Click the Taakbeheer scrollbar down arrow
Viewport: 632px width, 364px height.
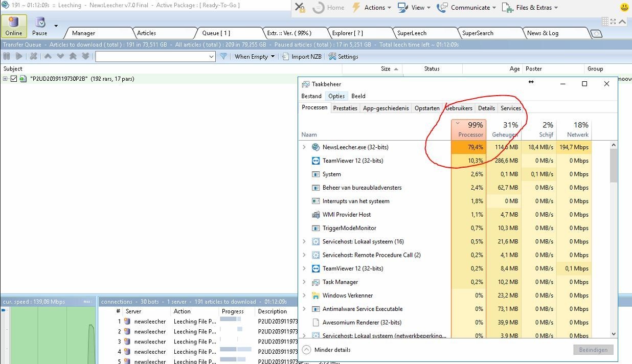[614, 334]
